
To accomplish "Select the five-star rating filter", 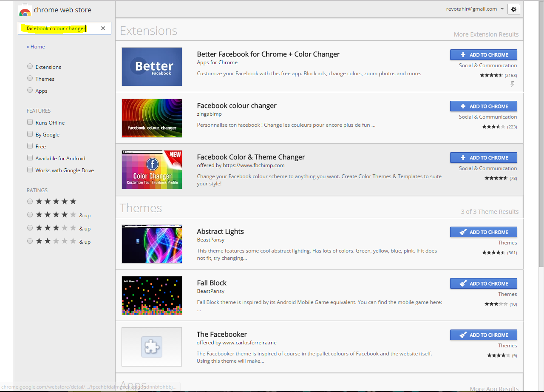I will pos(30,202).
